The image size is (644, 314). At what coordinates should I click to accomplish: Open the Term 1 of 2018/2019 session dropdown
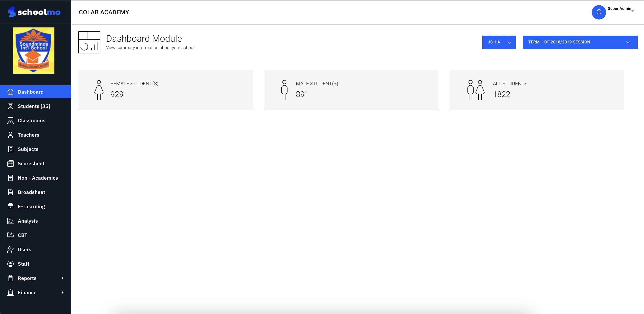point(580,42)
